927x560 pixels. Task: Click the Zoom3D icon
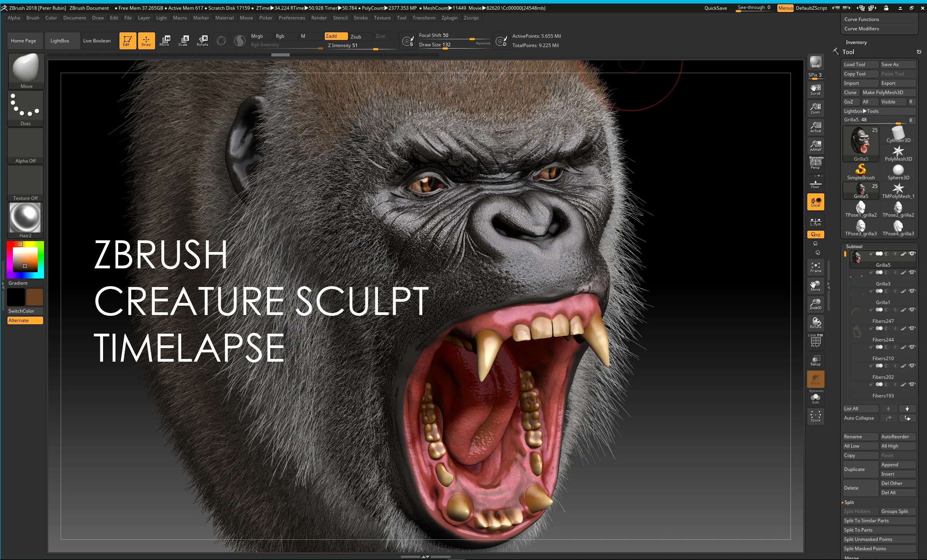815,304
